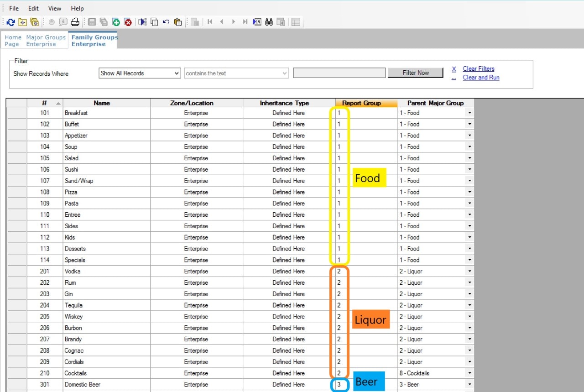Jump to the first record
The image size is (584, 392).
click(210, 22)
